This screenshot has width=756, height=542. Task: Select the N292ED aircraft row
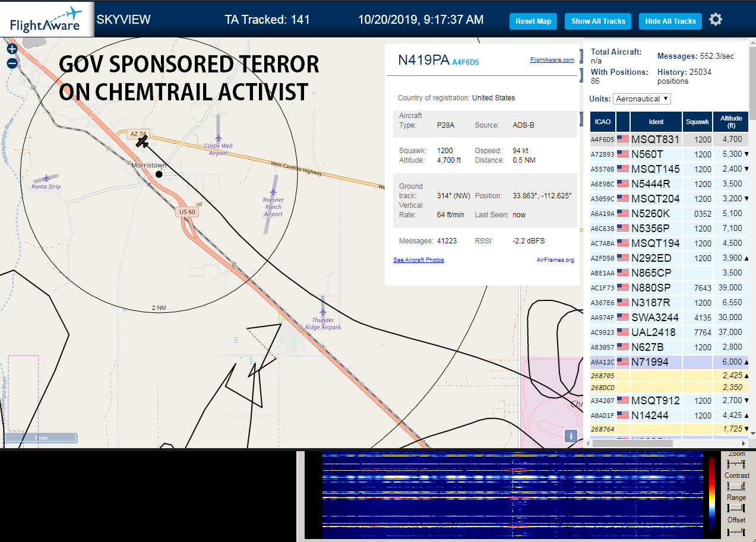669,258
